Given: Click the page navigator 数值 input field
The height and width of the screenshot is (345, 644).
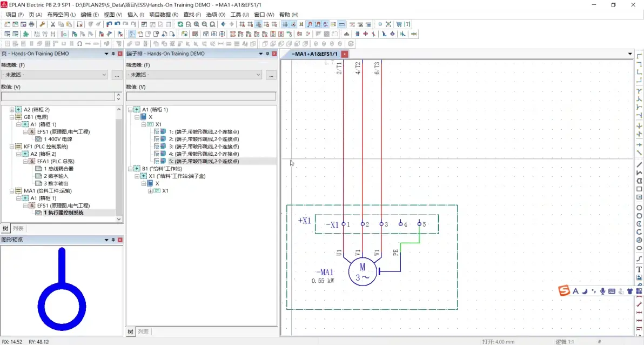Looking at the screenshot, I should (58, 96).
